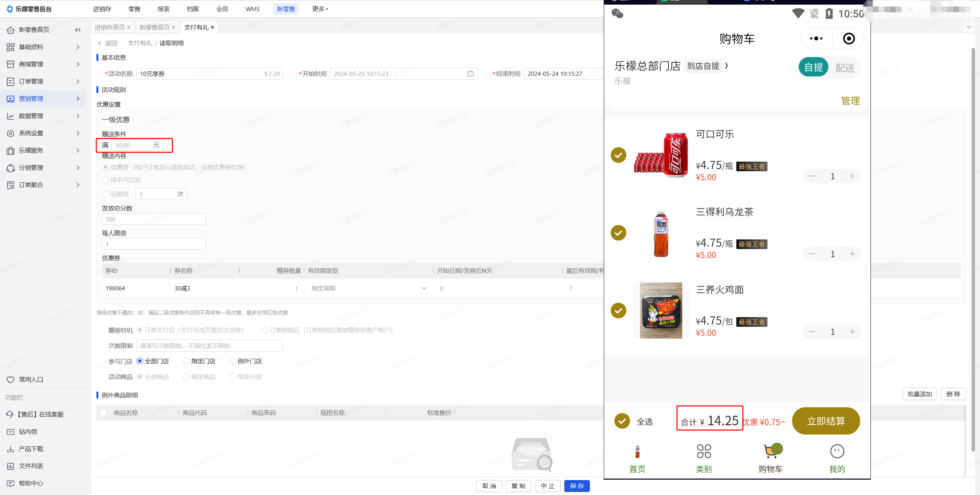Switch to the 新零售 top menu
The image size is (980, 495).
286,9
